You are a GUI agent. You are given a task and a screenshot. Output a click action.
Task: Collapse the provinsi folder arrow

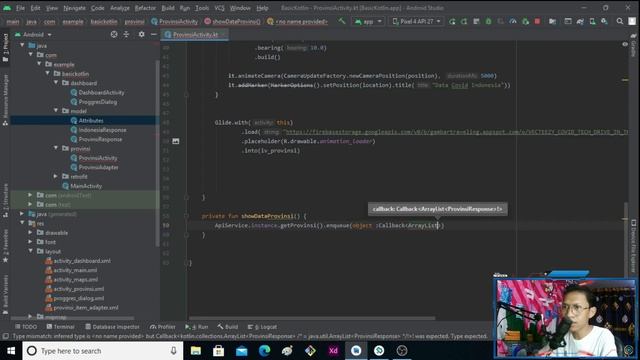[x=56, y=148]
